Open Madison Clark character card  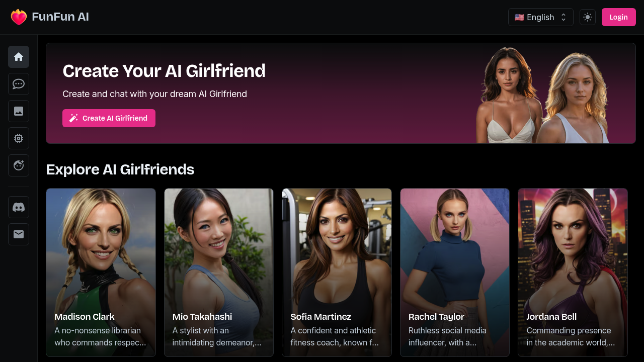[x=101, y=273]
